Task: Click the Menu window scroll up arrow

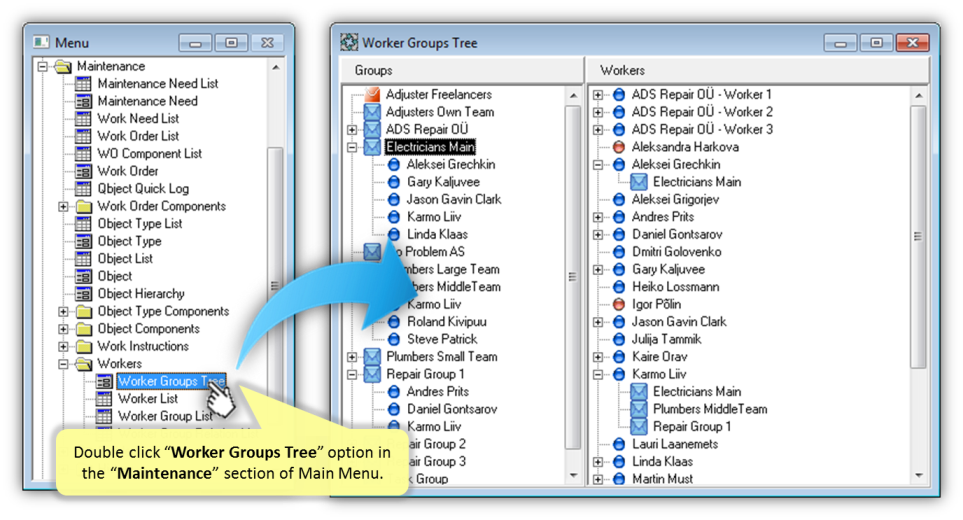Action: click(x=275, y=67)
